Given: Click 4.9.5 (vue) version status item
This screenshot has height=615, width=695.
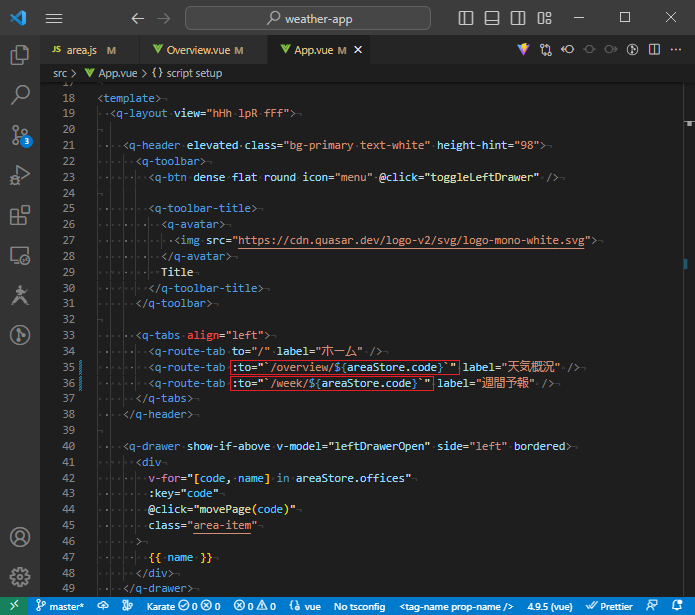Looking at the screenshot, I should point(550,606).
